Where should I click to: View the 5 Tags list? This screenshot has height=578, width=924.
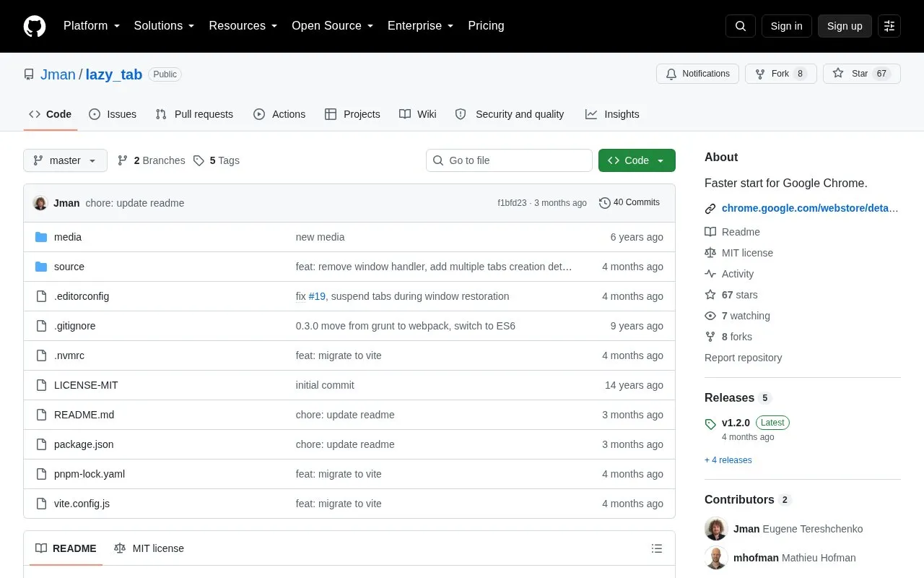click(x=217, y=160)
